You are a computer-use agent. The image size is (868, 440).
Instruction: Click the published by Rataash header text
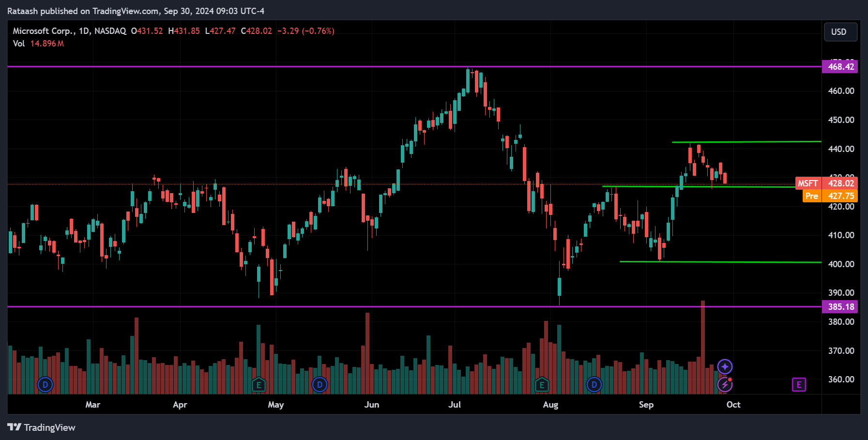tap(136, 11)
